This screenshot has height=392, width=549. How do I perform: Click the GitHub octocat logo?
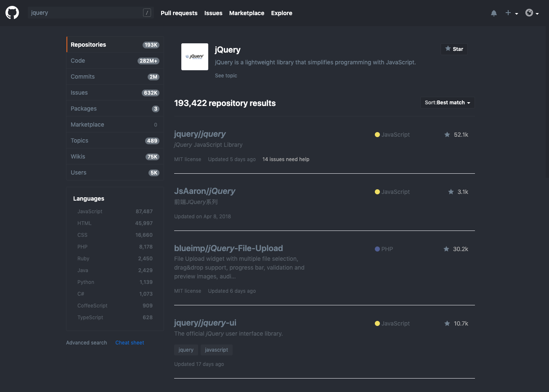(12, 13)
